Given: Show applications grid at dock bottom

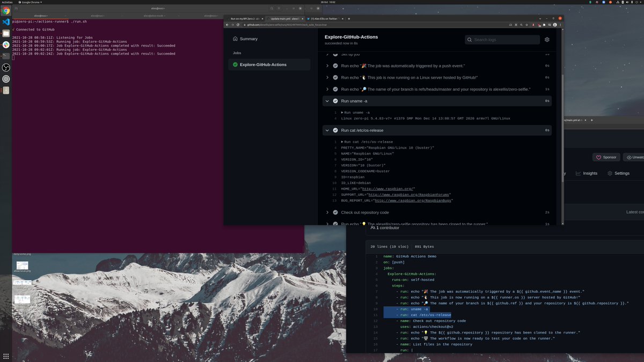Looking at the screenshot, I should 6,357.
